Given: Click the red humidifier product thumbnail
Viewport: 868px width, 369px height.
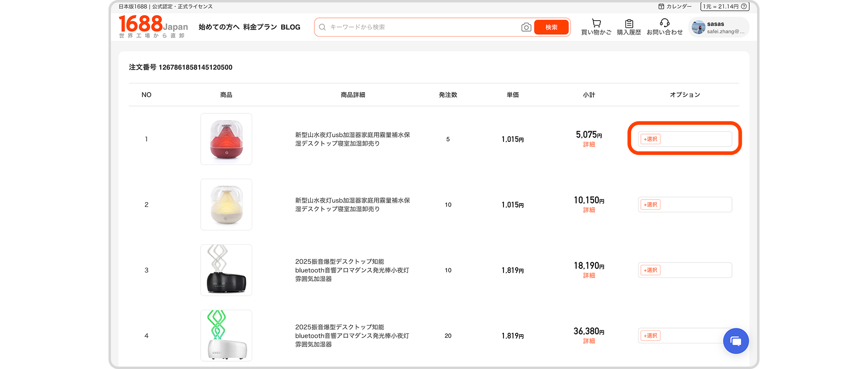Looking at the screenshot, I should (x=226, y=139).
